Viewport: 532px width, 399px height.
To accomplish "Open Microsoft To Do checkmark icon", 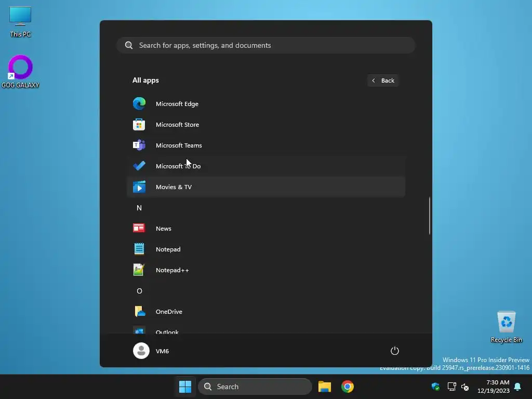I will pos(139,166).
